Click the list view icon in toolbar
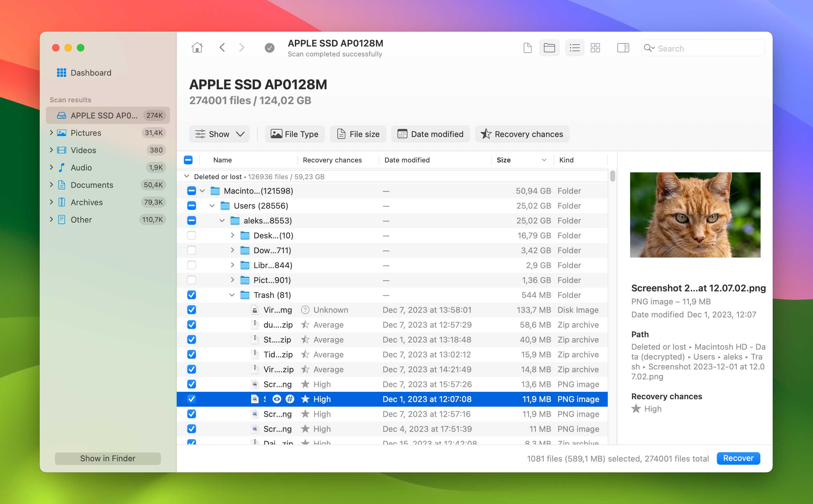 (574, 48)
